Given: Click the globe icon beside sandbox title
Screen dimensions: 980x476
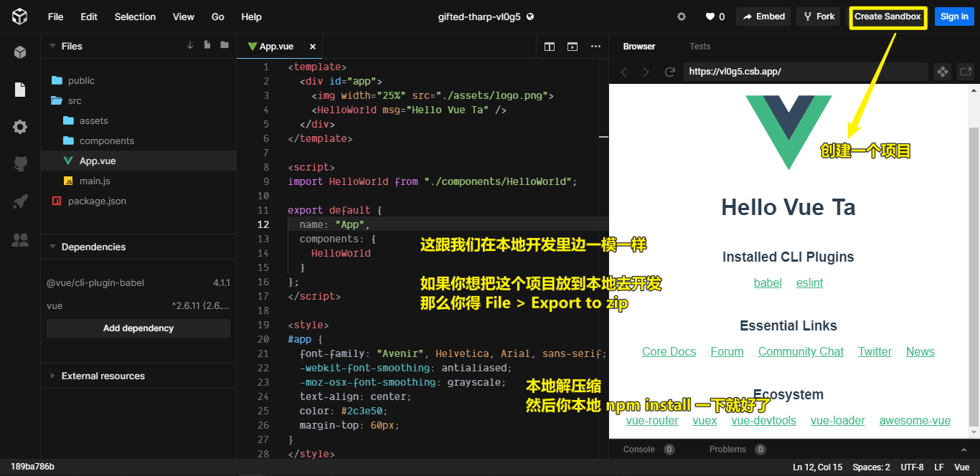Looking at the screenshot, I should click(530, 16).
